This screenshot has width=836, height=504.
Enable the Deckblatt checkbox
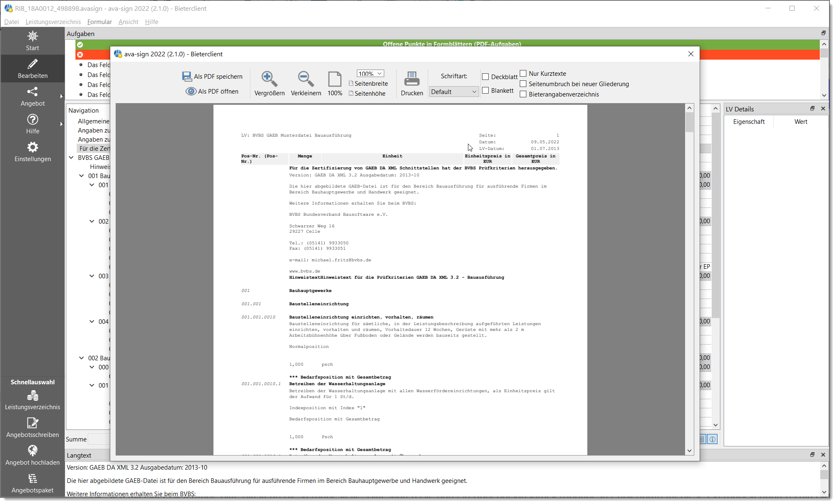(x=485, y=77)
